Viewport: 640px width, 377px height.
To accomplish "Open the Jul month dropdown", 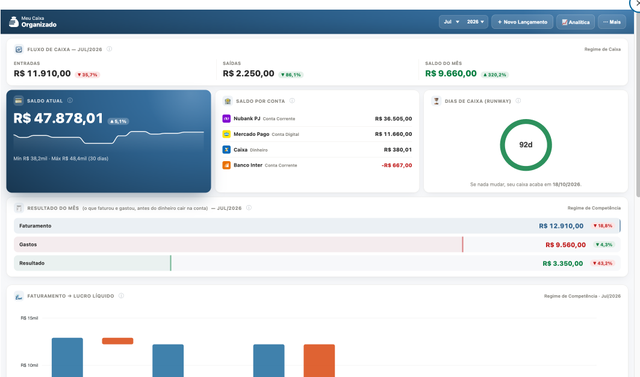I will click(x=451, y=22).
